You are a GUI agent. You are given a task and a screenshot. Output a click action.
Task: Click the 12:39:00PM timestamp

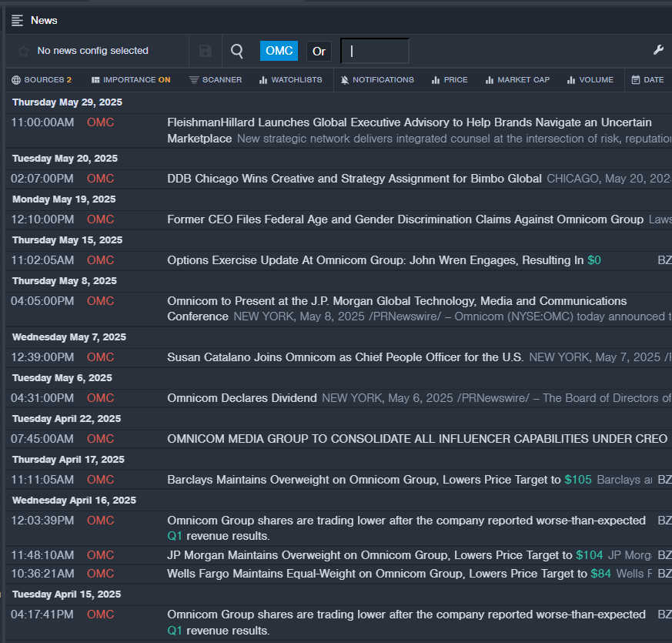pos(42,357)
